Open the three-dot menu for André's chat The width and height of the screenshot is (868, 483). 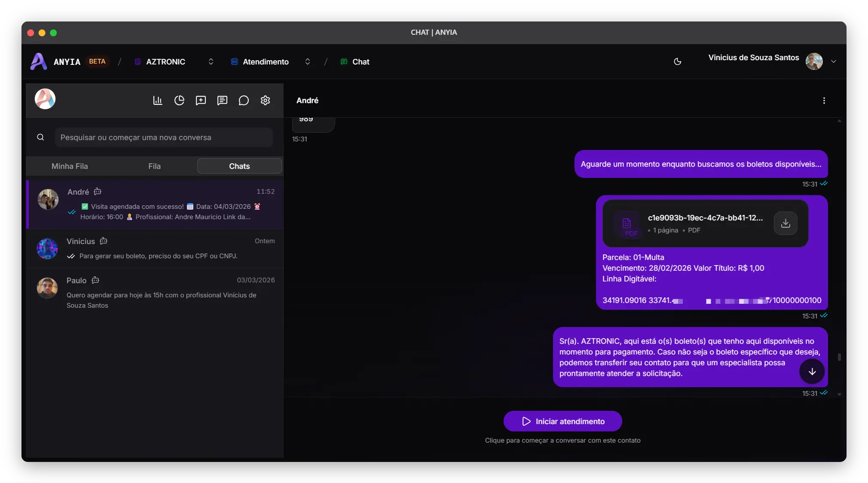(x=824, y=100)
